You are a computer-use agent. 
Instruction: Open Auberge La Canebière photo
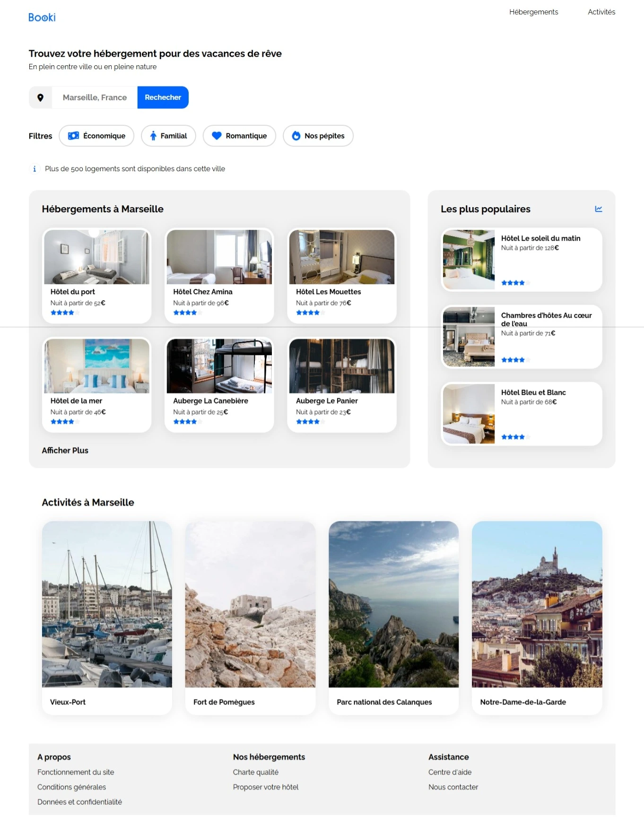pos(219,366)
